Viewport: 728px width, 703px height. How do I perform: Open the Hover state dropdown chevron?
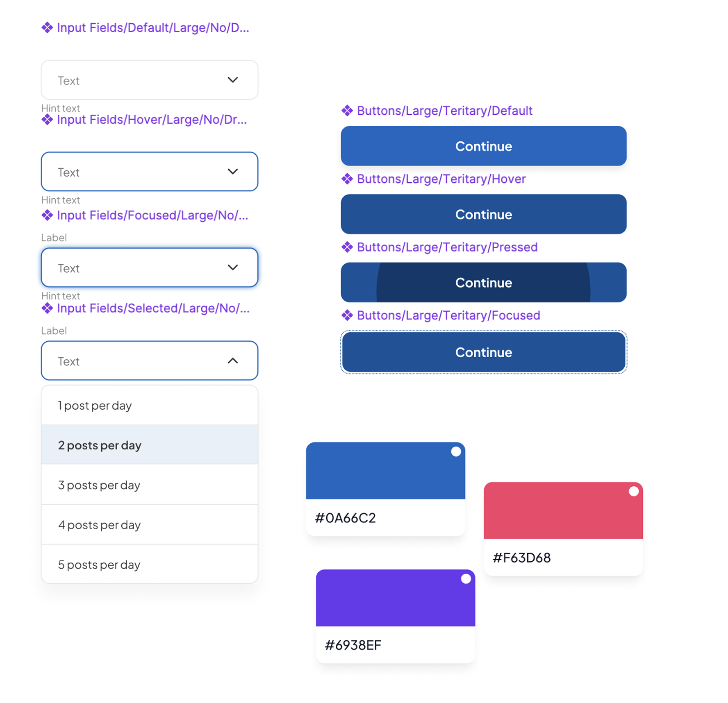click(233, 172)
